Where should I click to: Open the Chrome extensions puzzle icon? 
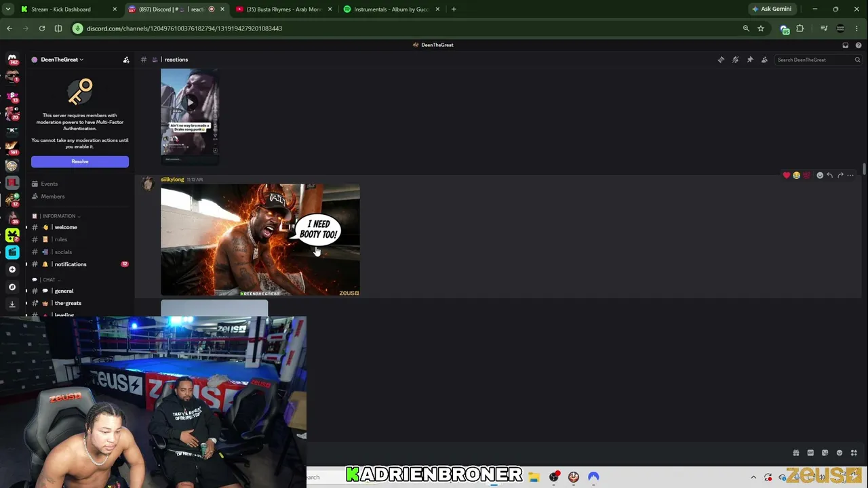800,28
